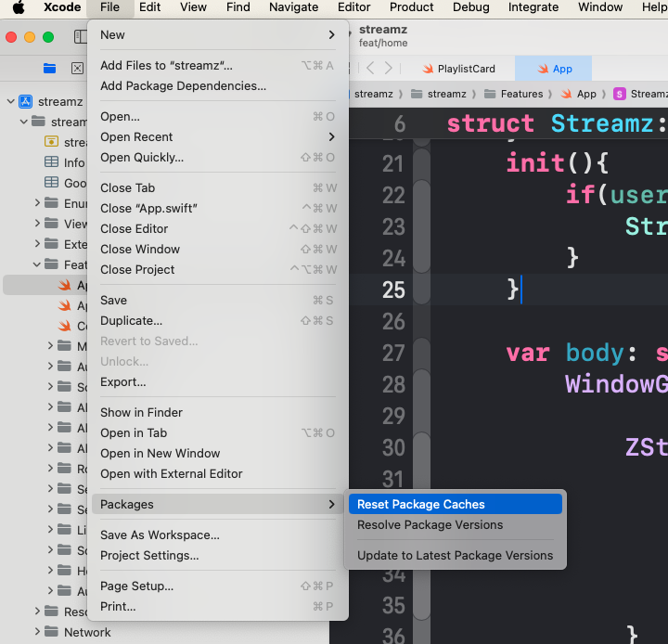Open the Integrate menu
The image size is (668, 644).
tap(533, 7)
